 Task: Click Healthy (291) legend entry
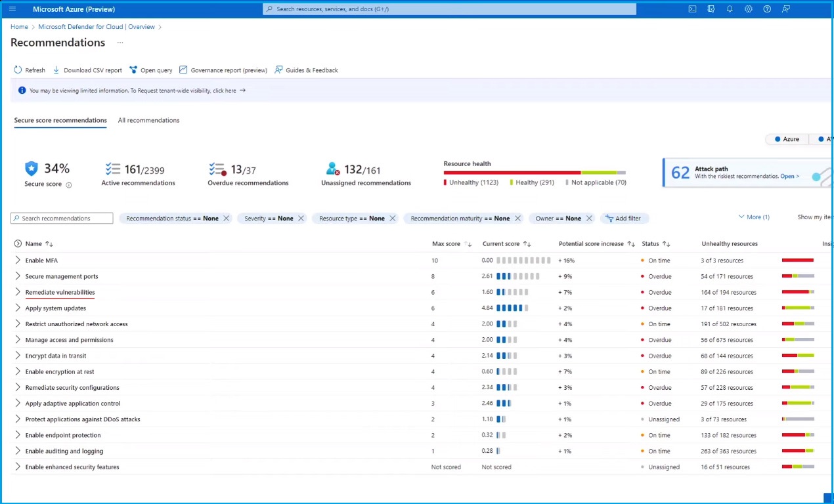[532, 182]
